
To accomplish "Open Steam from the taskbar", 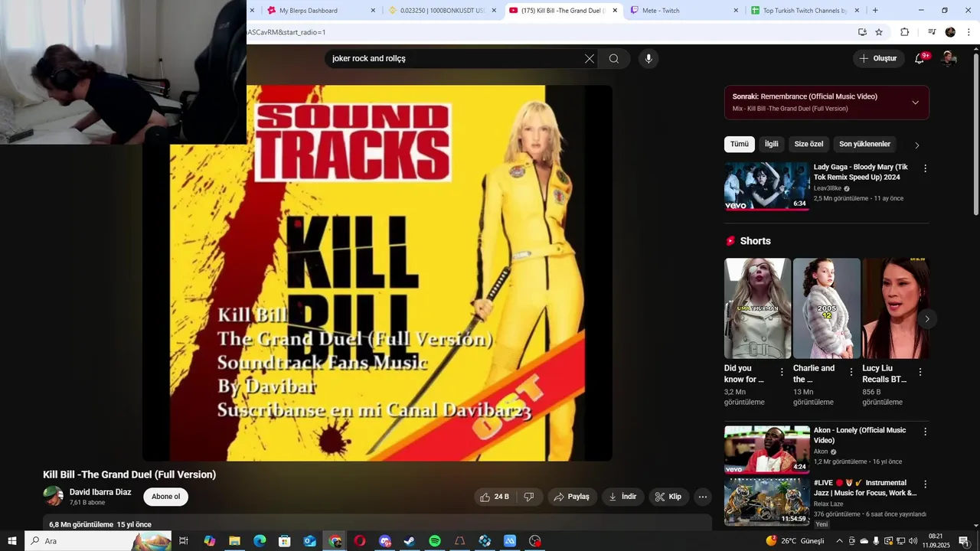I will click(410, 541).
